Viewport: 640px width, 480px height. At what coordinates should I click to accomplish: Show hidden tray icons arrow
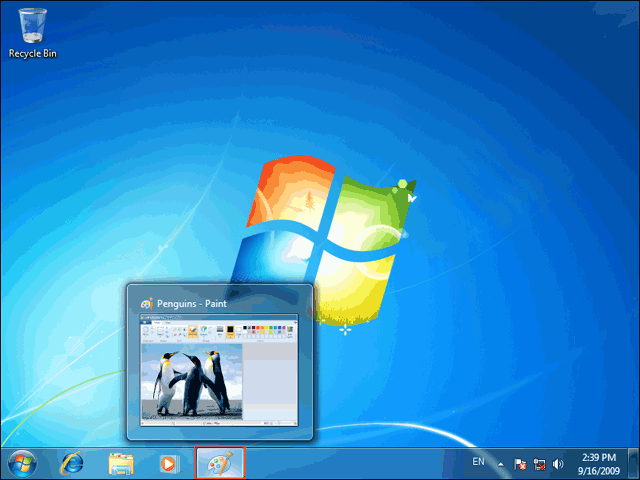tap(500, 464)
